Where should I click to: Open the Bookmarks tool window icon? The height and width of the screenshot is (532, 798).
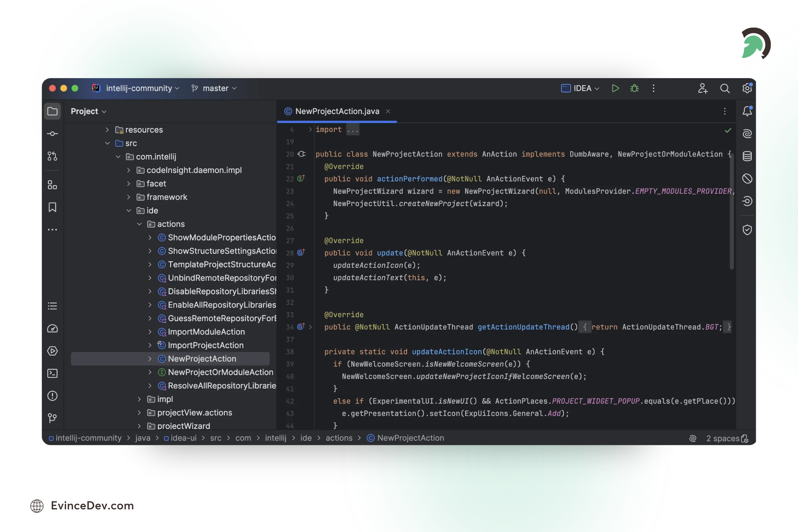click(x=52, y=207)
